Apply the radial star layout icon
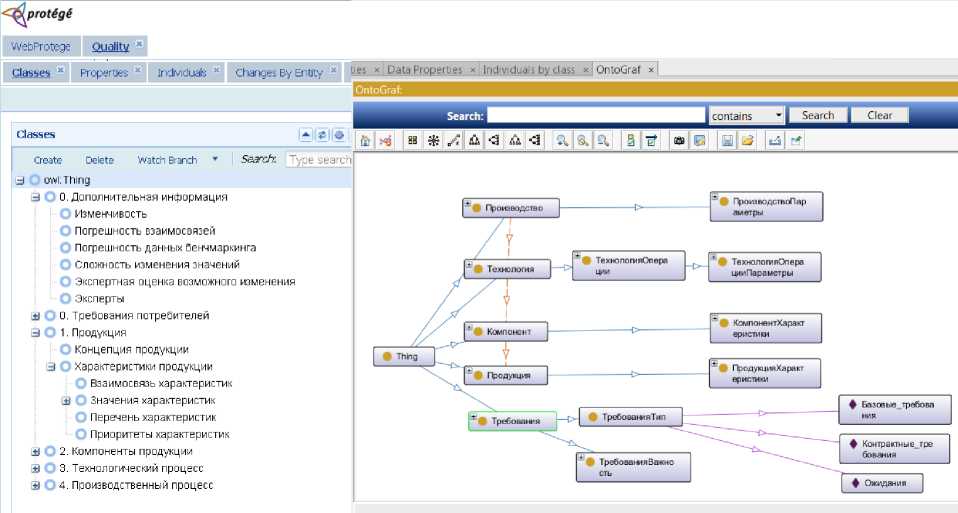The image size is (958, 513). point(433,141)
